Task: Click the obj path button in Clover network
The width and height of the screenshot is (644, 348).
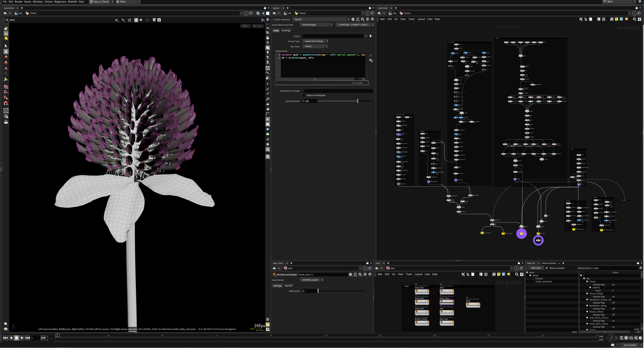Action: 392,13
